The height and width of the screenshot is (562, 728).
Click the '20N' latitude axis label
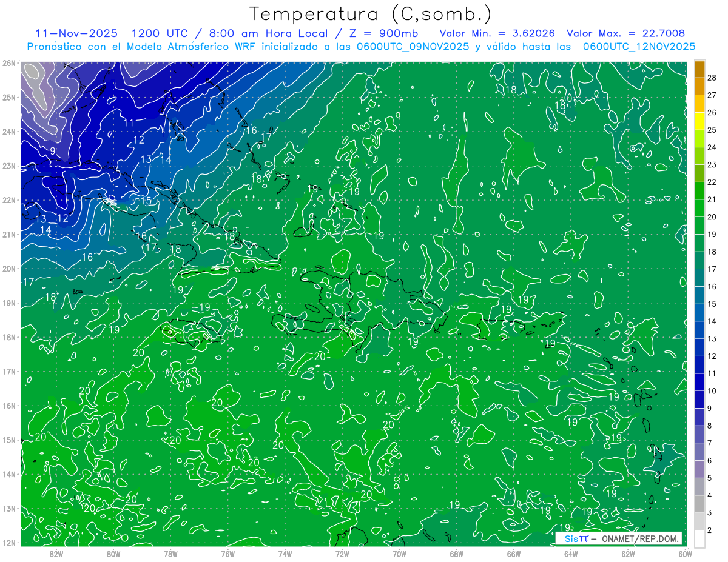click(x=8, y=269)
